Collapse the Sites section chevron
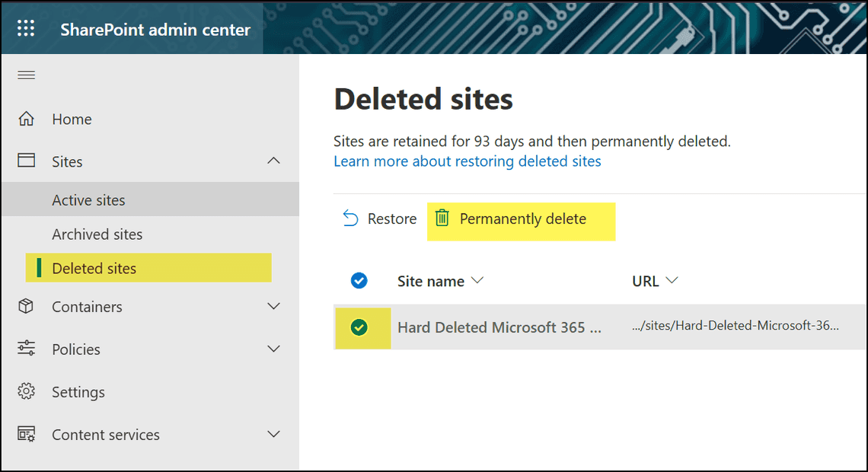This screenshot has height=472, width=868. click(273, 161)
